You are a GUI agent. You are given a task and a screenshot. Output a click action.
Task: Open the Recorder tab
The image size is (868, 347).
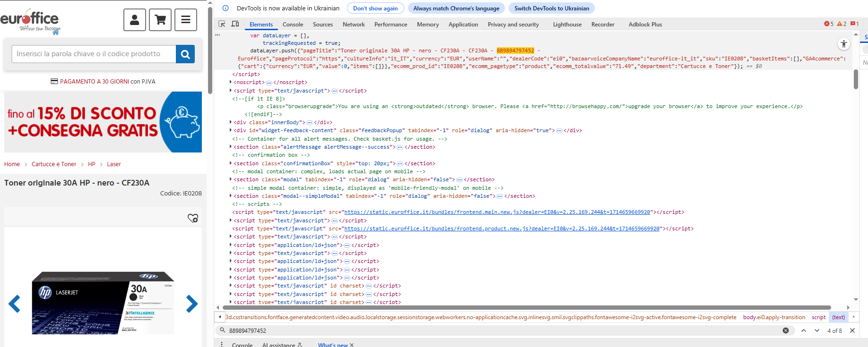pos(603,25)
